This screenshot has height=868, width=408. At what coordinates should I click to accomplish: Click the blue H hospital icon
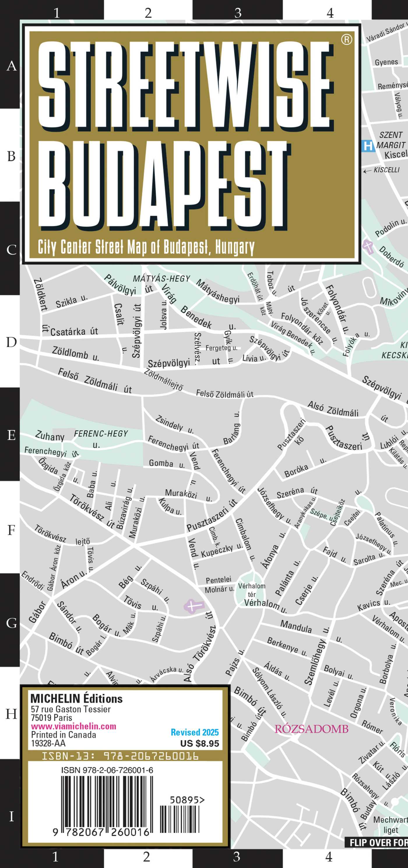click(x=368, y=146)
